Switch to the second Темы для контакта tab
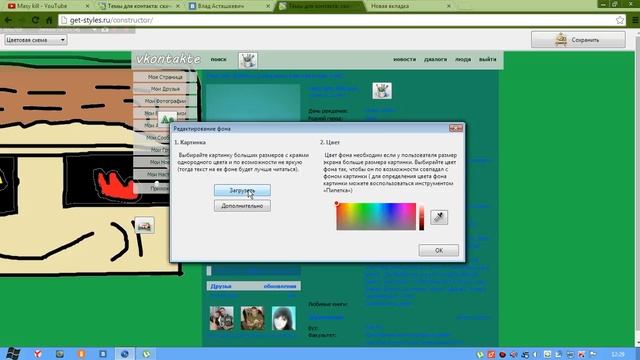Screen dimensions: 640x360 [x=320, y=6]
